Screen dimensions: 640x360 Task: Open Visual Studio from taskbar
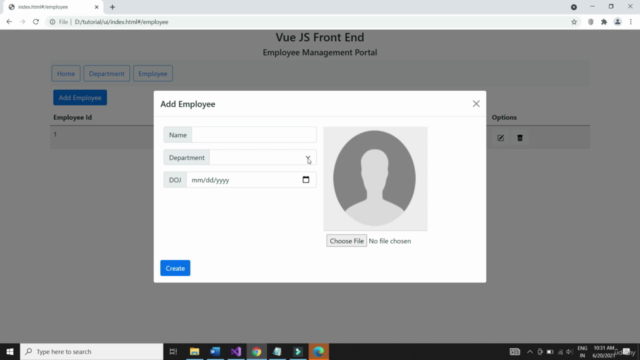tap(236, 351)
